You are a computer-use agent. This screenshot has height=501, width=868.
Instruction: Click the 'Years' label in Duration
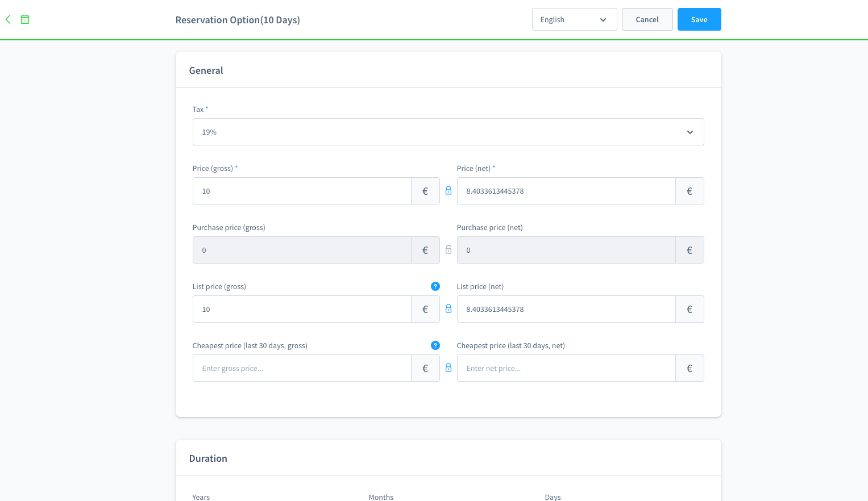click(201, 497)
